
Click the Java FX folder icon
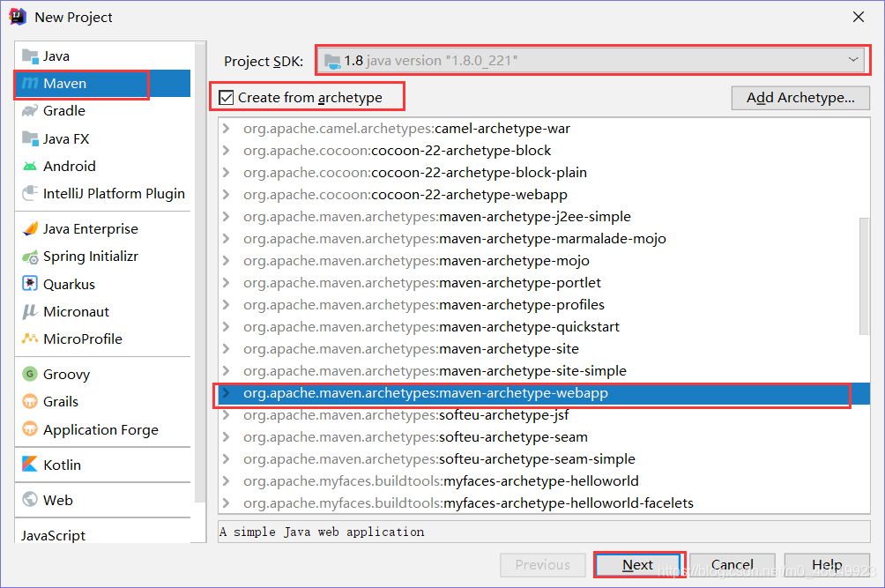pos(30,138)
